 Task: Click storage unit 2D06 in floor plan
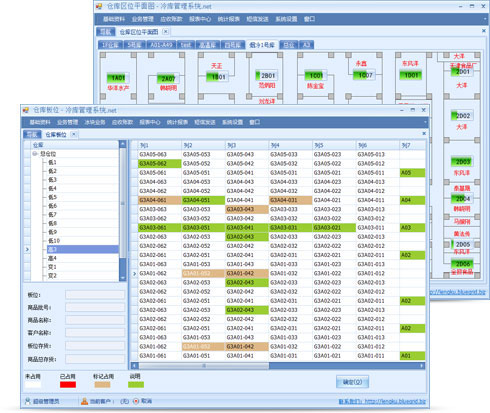[x=462, y=264]
